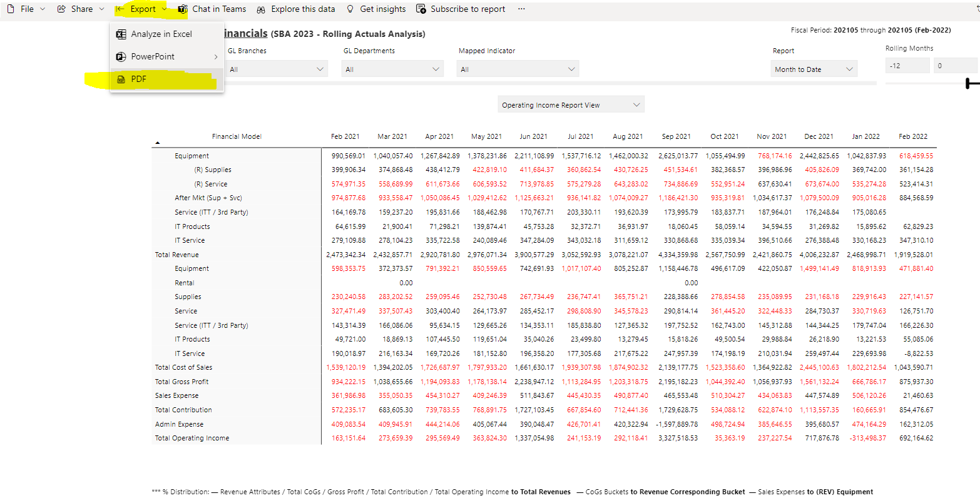The width and height of the screenshot is (980, 503).
Task: Click the Subscribe to report calendar icon
Action: click(421, 9)
